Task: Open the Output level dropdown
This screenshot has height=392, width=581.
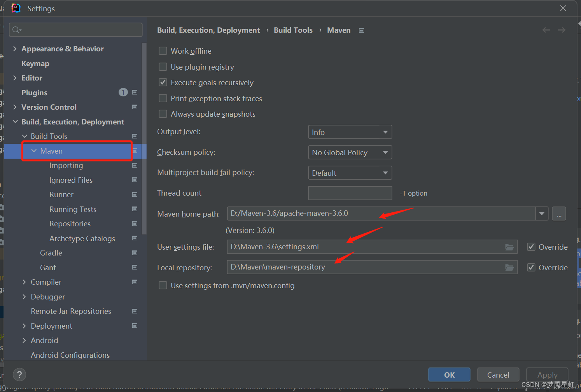Action: 350,132
